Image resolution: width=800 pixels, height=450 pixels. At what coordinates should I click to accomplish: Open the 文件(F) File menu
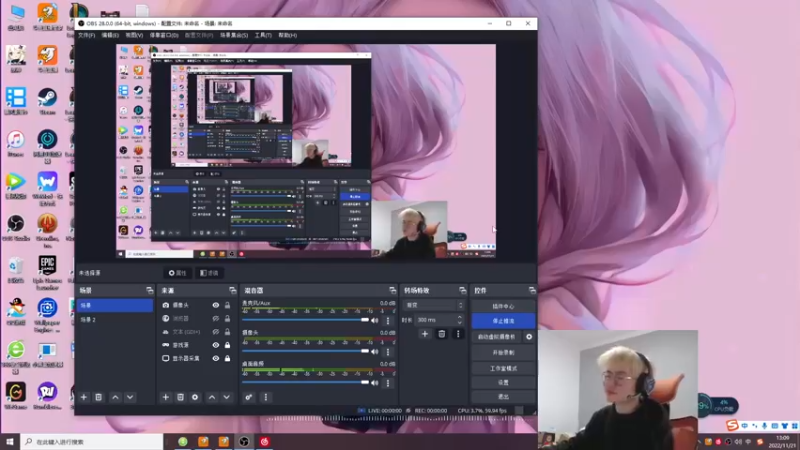coord(87,35)
